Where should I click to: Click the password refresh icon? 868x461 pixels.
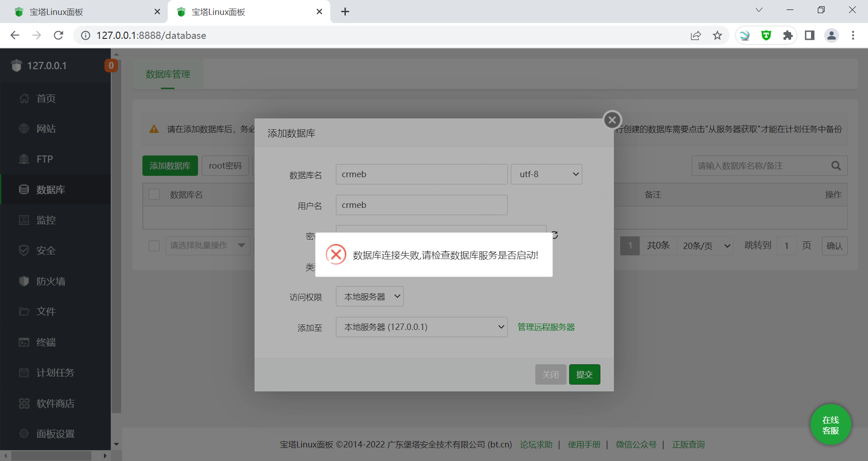(x=555, y=235)
